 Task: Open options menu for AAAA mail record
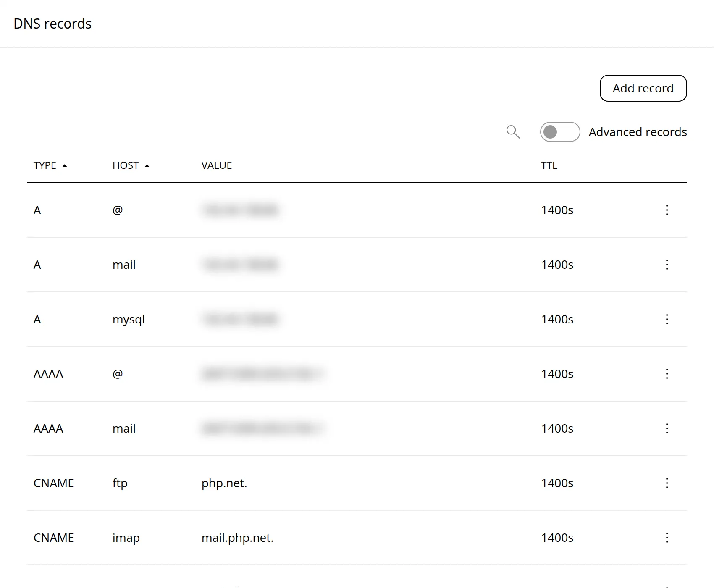click(667, 428)
